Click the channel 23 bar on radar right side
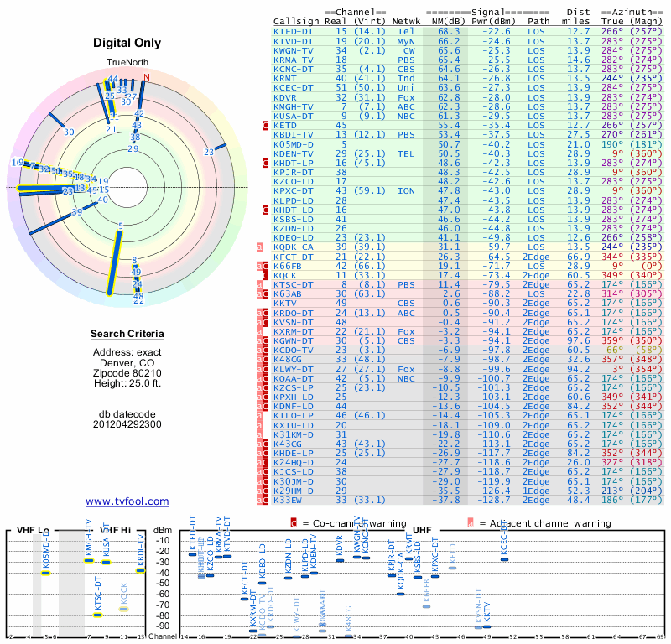 click(x=220, y=148)
